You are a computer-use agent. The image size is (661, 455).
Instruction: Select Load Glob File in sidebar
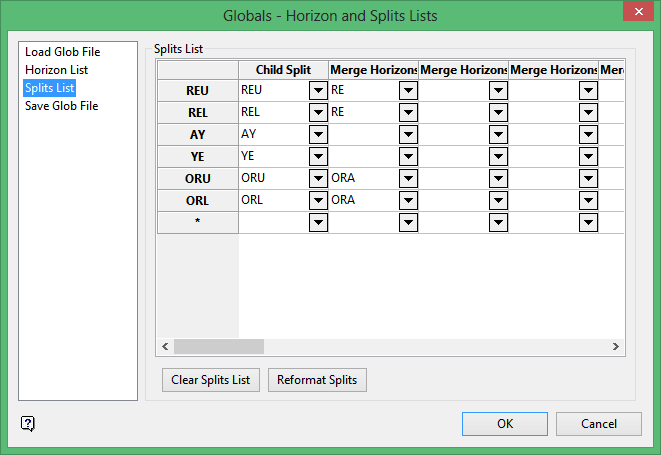(62, 52)
